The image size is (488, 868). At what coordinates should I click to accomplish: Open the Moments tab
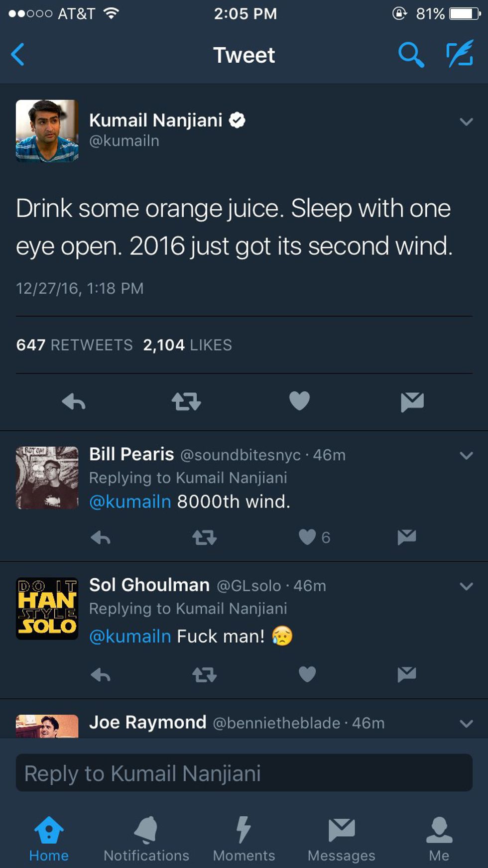[244, 838]
